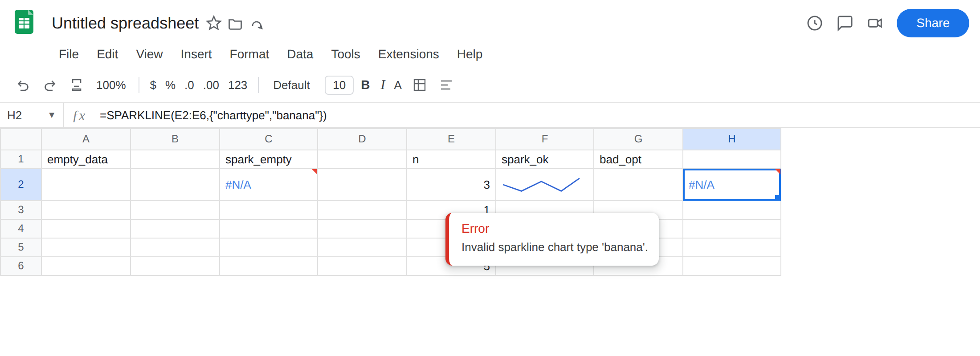Viewport: 980px width, 356px height.
Task: Move spreadsheet using the folder icon
Action: click(x=235, y=24)
